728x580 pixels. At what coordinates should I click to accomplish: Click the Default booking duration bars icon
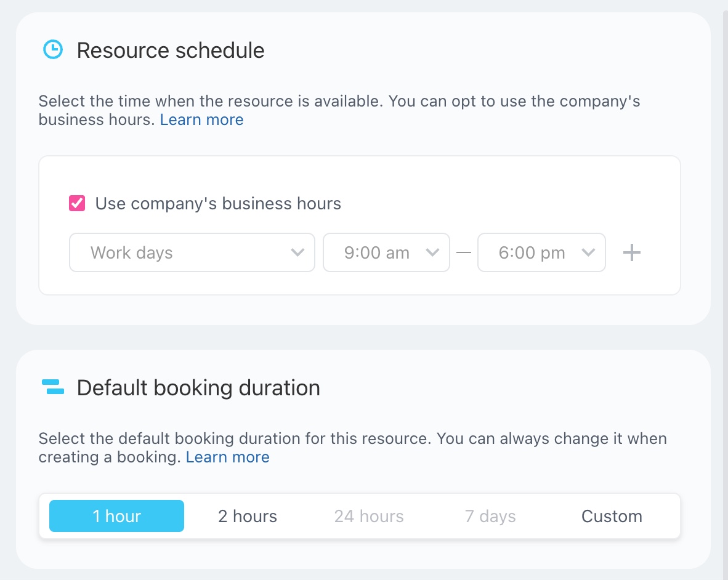coord(53,387)
